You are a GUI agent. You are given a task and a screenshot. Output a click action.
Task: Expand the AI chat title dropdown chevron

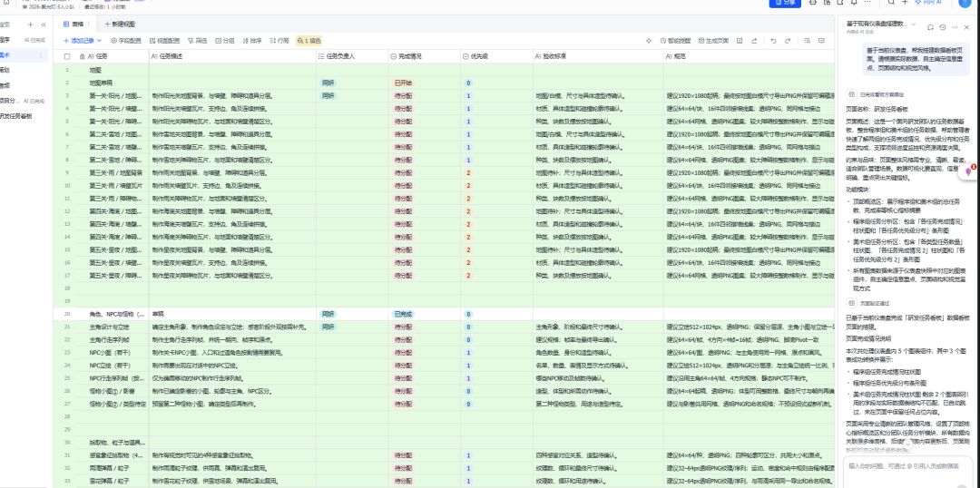(914, 24)
